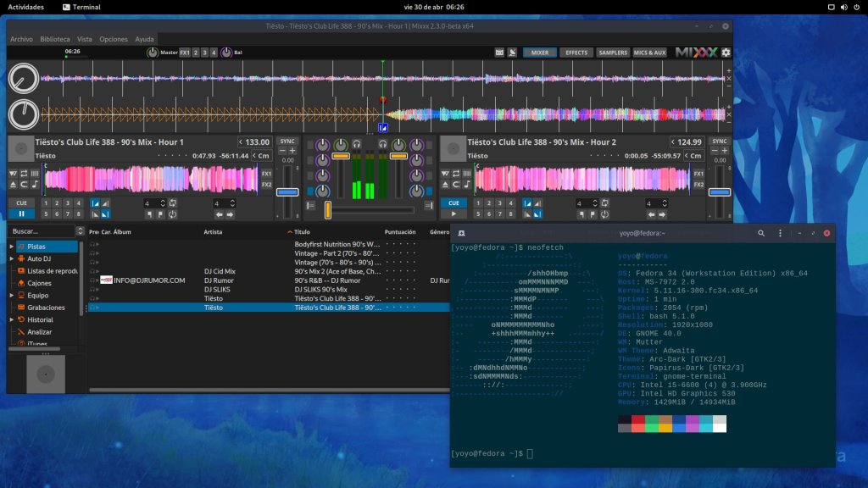Click the Buscar search field in library
Viewport: 868px width, 488px height.
tap(39, 231)
